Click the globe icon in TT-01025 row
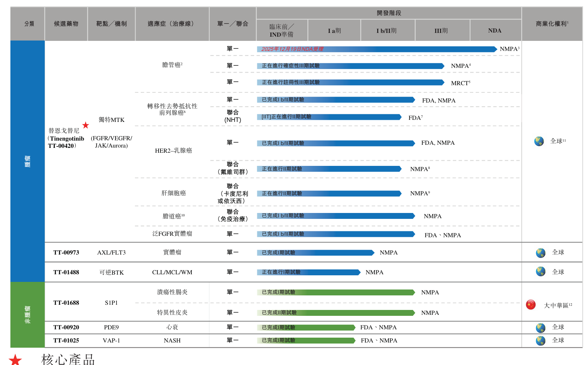Image resolution: width=588 pixels, height=365 pixels. point(541,341)
